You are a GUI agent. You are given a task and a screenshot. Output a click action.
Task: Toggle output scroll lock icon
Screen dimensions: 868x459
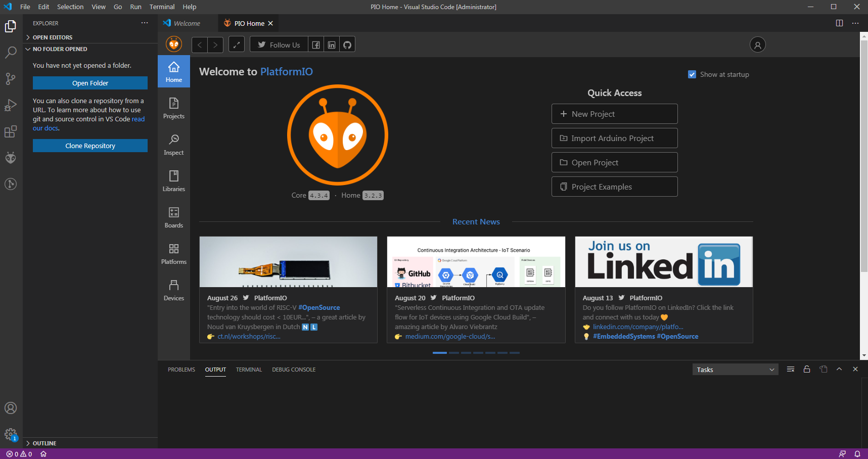click(807, 370)
